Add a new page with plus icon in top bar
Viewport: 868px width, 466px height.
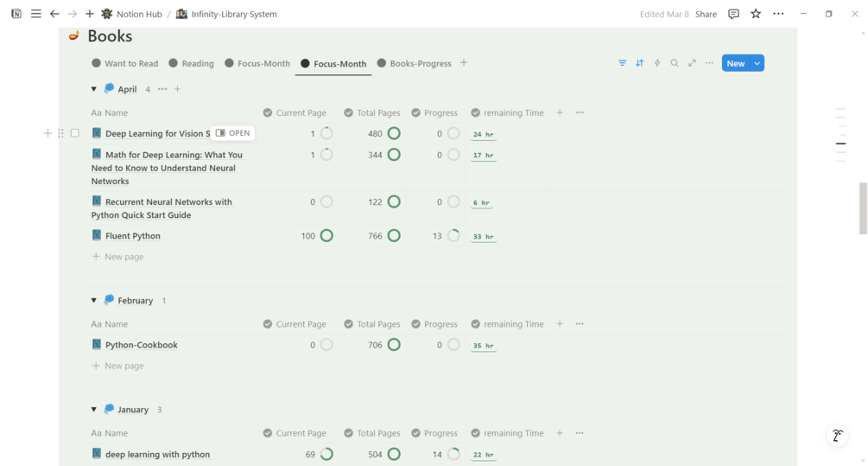89,14
